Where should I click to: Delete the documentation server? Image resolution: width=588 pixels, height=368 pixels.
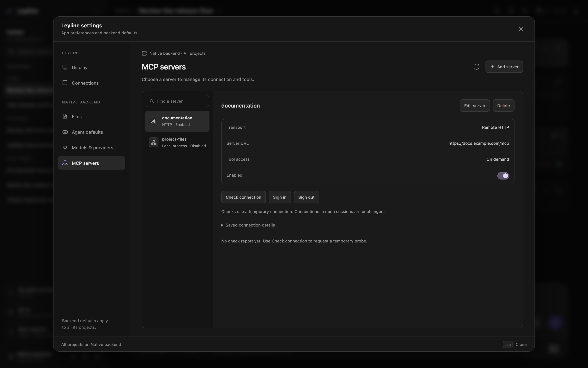pyautogui.click(x=503, y=106)
